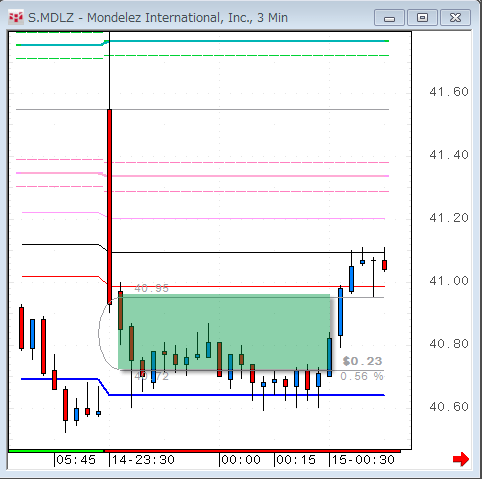Click the red scroll-right arrow
This screenshot has height=479, width=482.
point(461,459)
